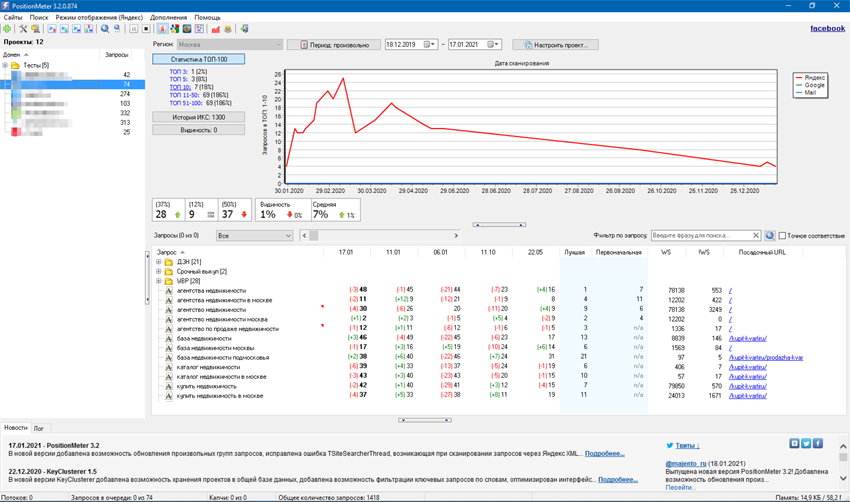Viewport: 850px width, 502px height.
Task: Start Mail scan via blue-marked play icon
Action: point(76,29)
